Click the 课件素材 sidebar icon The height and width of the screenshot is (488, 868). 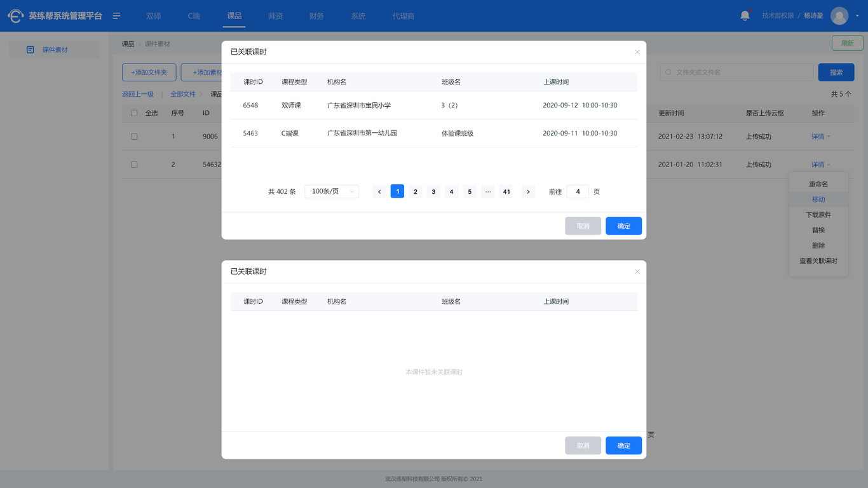[30, 50]
